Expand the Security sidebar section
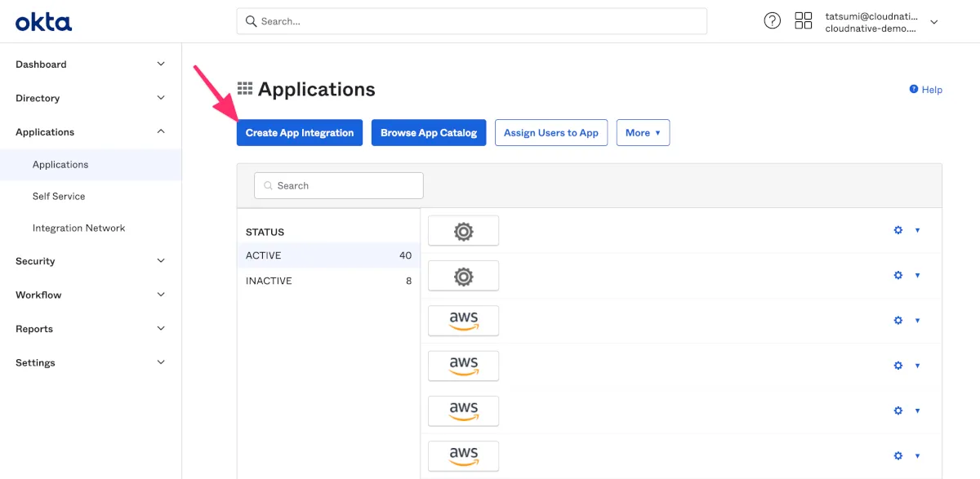Image resolution: width=980 pixels, height=479 pixels. [x=161, y=261]
